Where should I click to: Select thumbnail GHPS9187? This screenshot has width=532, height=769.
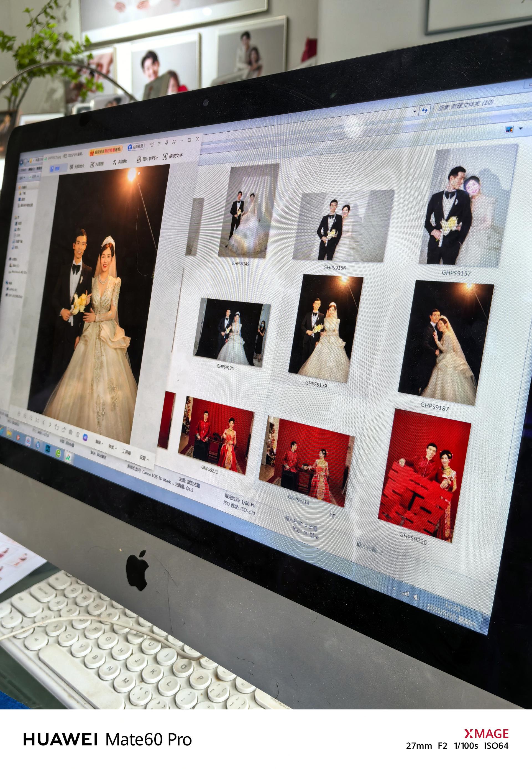click(446, 343)
